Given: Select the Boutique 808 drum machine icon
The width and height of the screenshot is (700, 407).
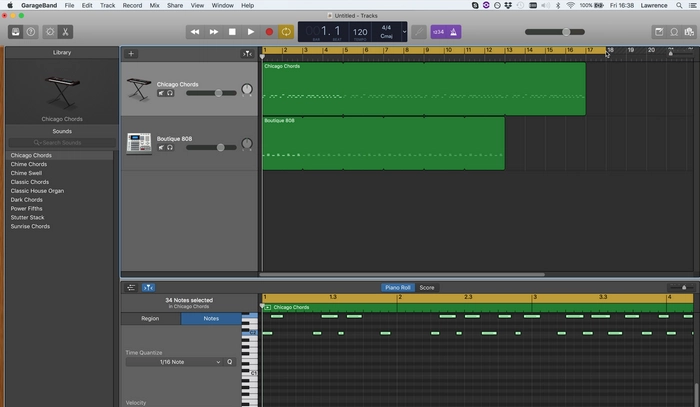Looking at the screenshot, I should [139, 143].
